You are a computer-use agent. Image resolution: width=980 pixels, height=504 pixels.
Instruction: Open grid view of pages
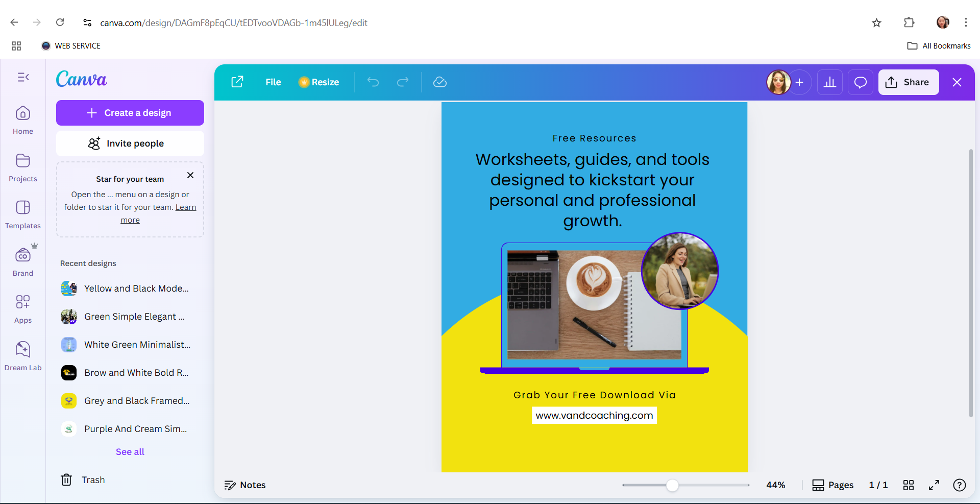tap(909, 485)
